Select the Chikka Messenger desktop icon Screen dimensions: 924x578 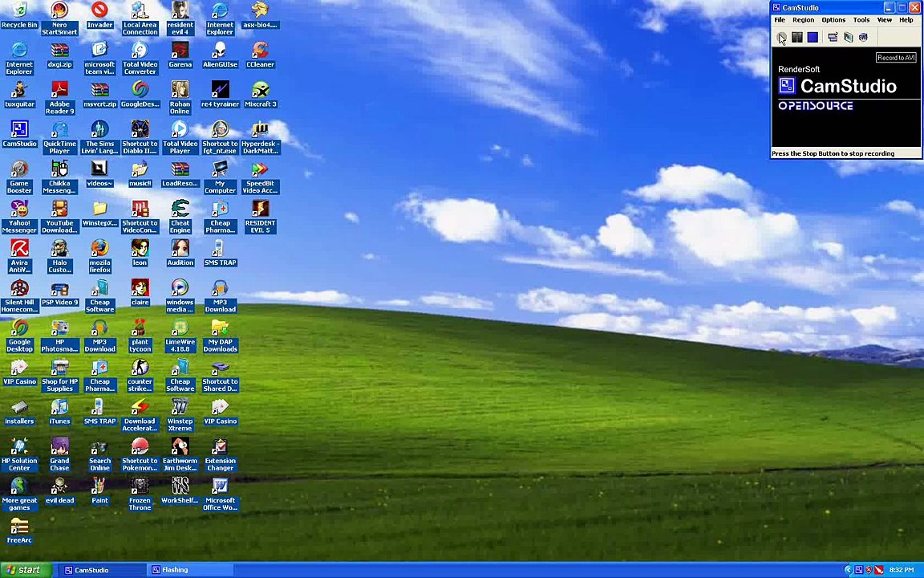[x=59, y=177]
